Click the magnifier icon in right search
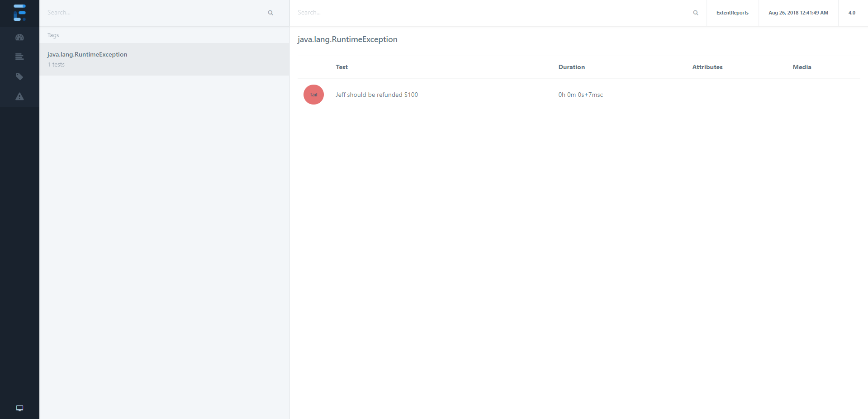This screenshot has height=419, width=868. [696, 13]
